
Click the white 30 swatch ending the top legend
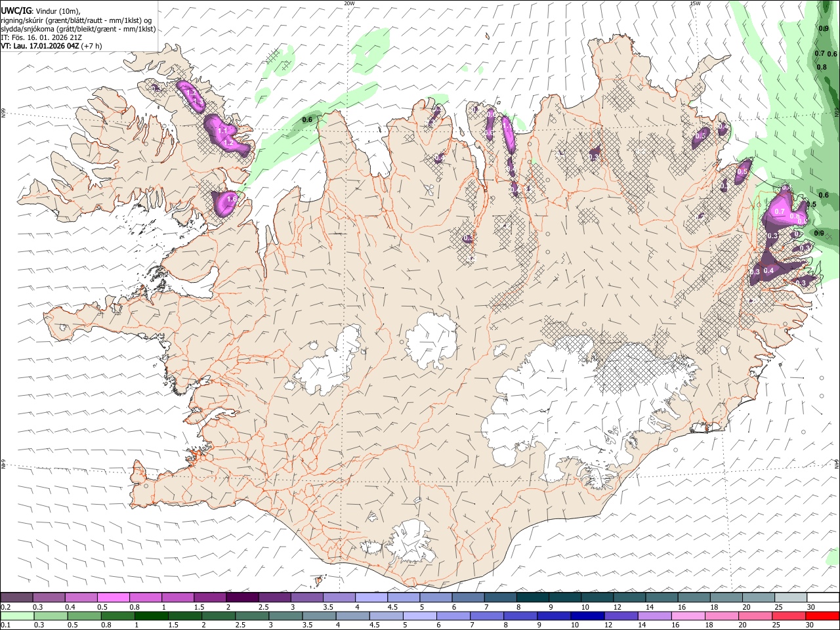(x=823, y=597)
